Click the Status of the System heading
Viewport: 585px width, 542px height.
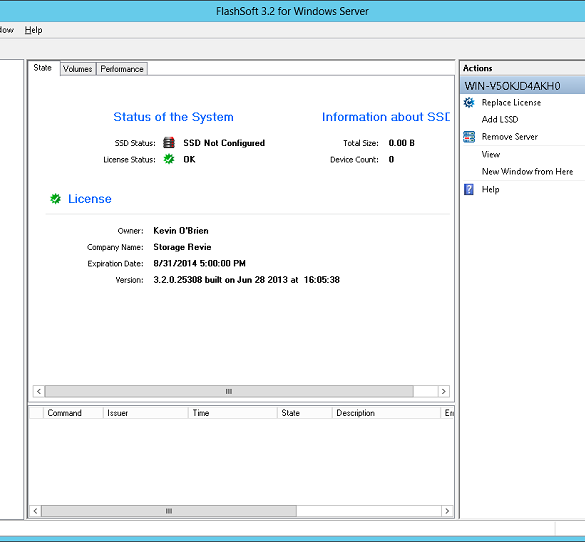pyautogui.click(x=173, y=117)
